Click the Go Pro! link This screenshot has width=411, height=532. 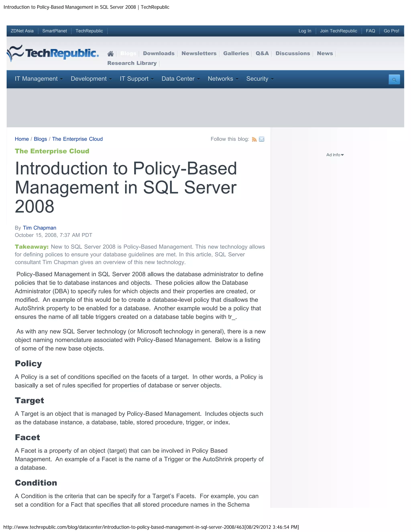pyautogui.click(x=391, y=31)
